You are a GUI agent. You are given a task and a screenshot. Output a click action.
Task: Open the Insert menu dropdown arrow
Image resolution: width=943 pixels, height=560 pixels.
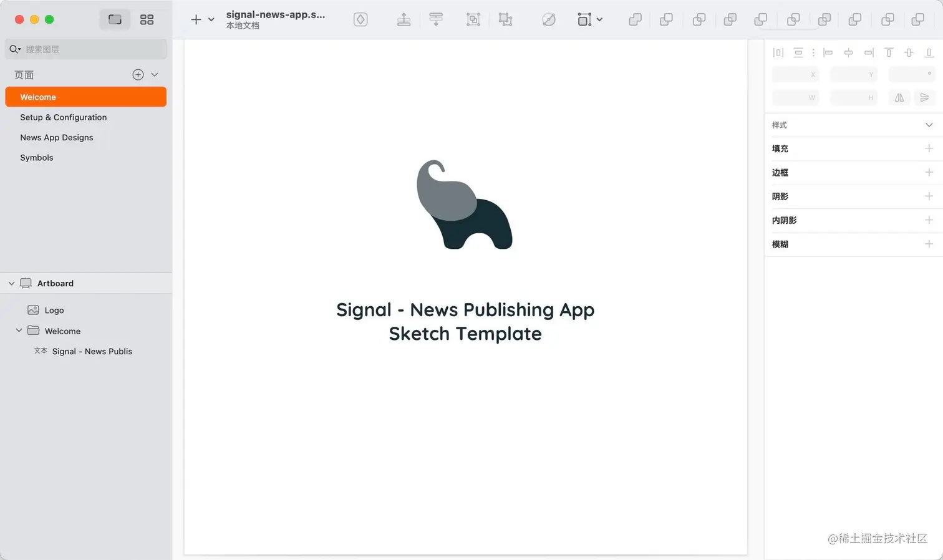tap(211, 20)
